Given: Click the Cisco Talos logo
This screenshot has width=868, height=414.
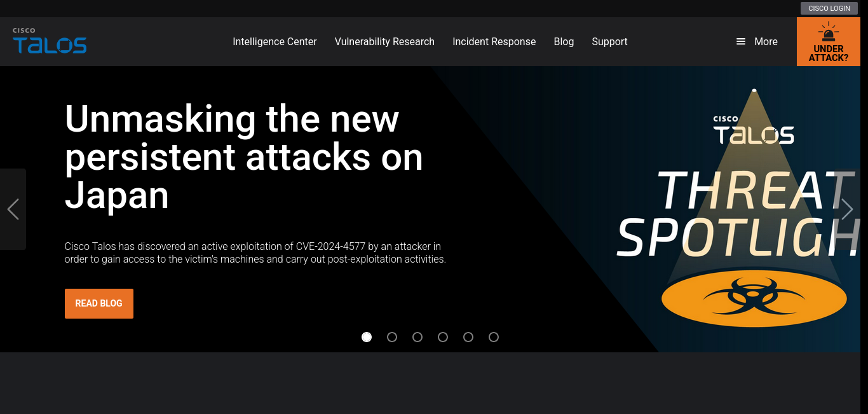Looking at the screenshot, I should [x=50, y=41].
